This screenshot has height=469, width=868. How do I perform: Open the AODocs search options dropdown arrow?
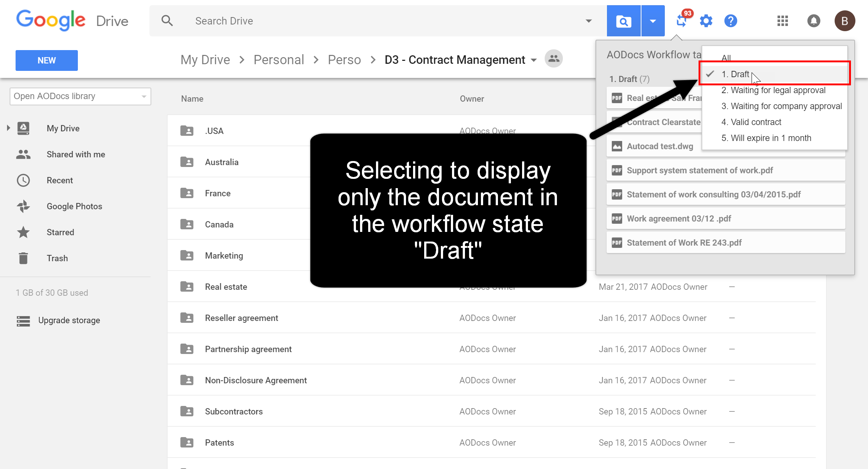tap(653, 21)
